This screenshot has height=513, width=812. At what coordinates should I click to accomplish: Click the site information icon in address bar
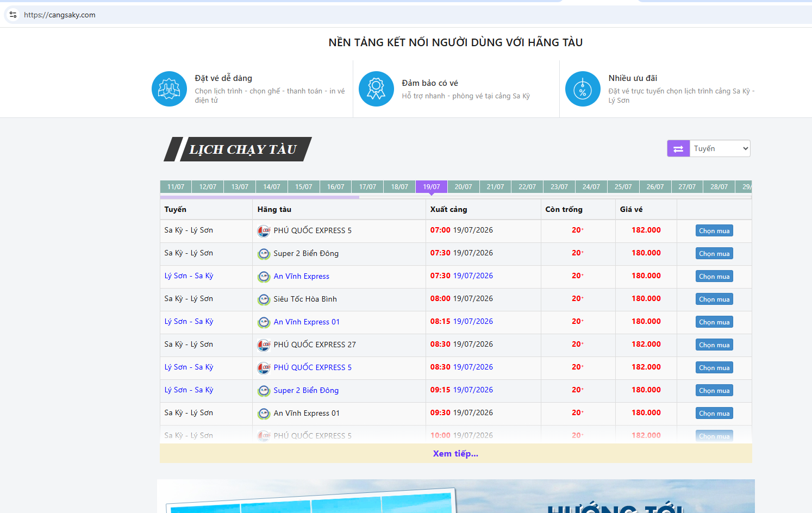13,15
